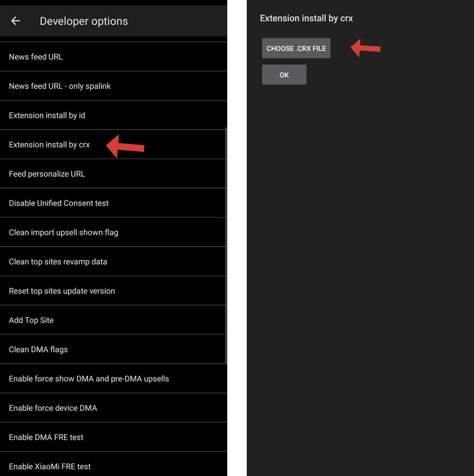Open News feed URL option
The height and width of the screenshot is (476, 474).
(x=113, y=57)
